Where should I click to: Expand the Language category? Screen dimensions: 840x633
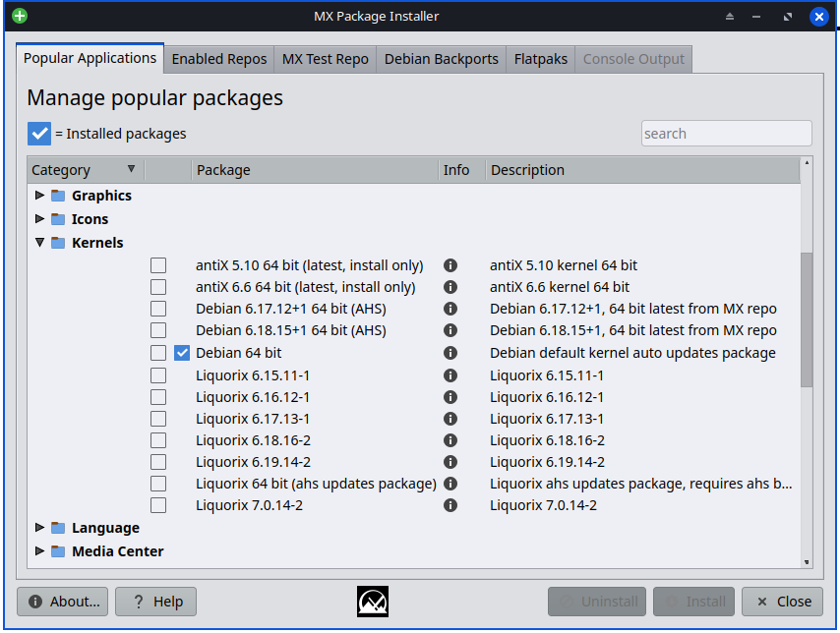coord(39,528)
